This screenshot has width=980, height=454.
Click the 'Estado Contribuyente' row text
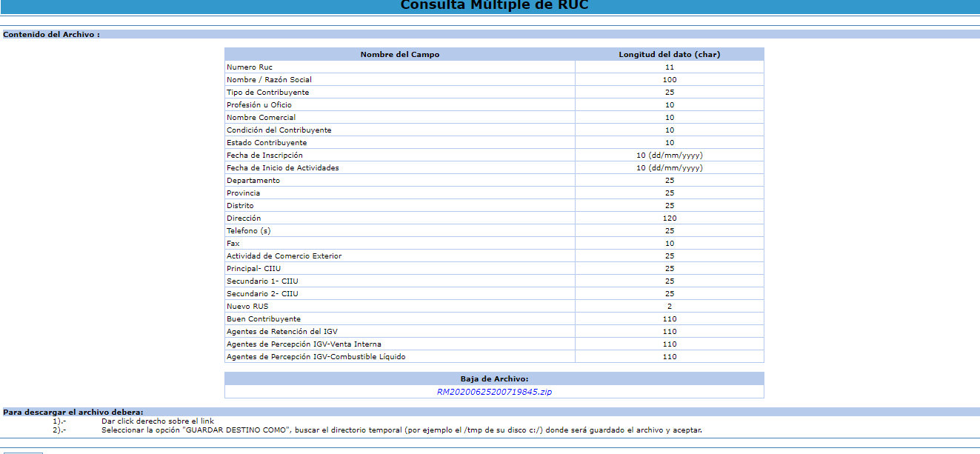click(267, 143)
